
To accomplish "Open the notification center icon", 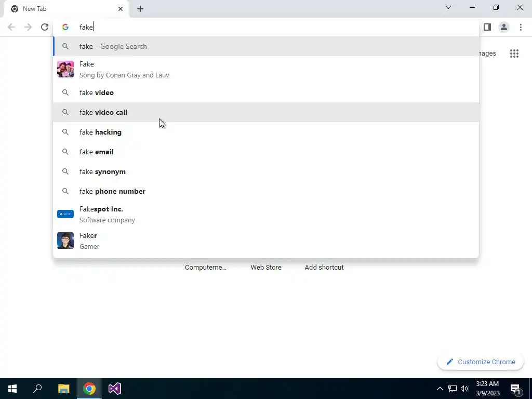I will coord(515,389).
